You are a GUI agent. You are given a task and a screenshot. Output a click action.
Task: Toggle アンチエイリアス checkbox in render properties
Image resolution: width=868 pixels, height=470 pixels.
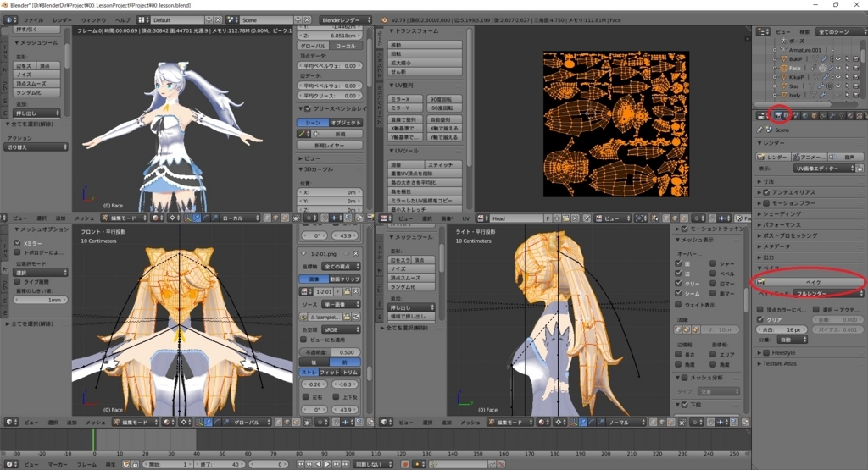click(x=766, y=192)
